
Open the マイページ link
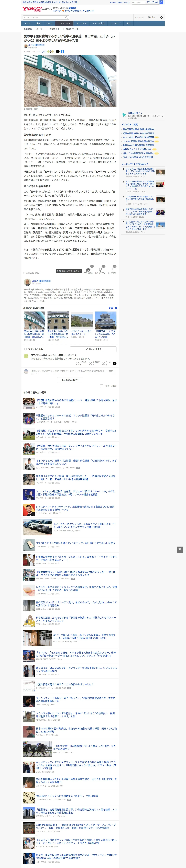[x=139, y=18]
